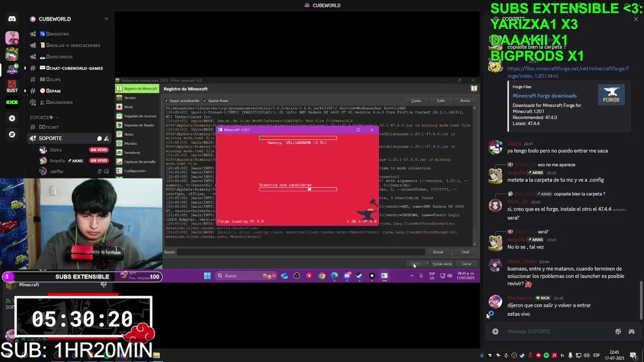This screenshot has height=362, width=644.
Task: Open Minecraft Forge downloads embed title
Action: click(x=544, y=96)
